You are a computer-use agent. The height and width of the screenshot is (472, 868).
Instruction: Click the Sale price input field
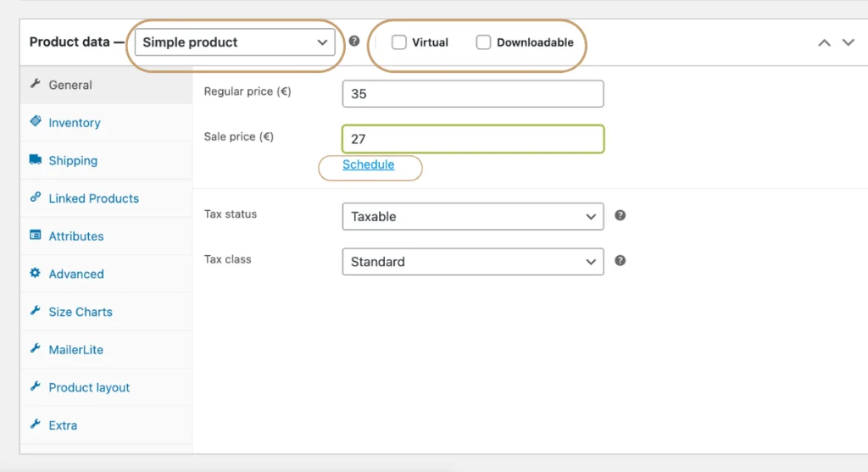coord(473,139)
